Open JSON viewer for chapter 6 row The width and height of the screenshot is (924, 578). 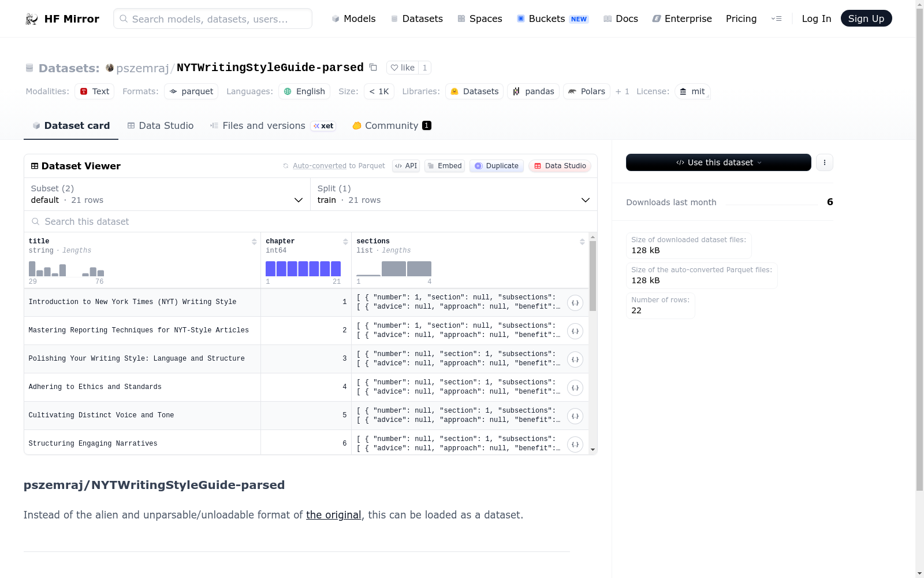click(x=575, y=444)
